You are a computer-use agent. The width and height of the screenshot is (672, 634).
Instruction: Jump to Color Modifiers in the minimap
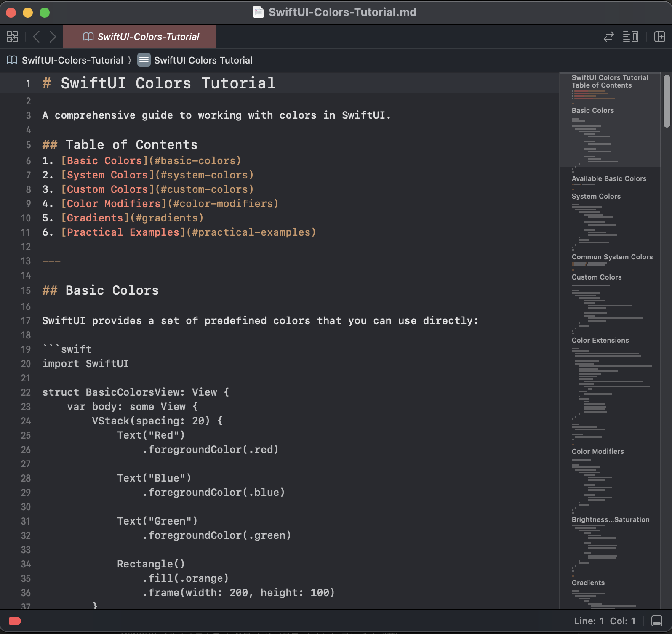(x=597, y=451)
